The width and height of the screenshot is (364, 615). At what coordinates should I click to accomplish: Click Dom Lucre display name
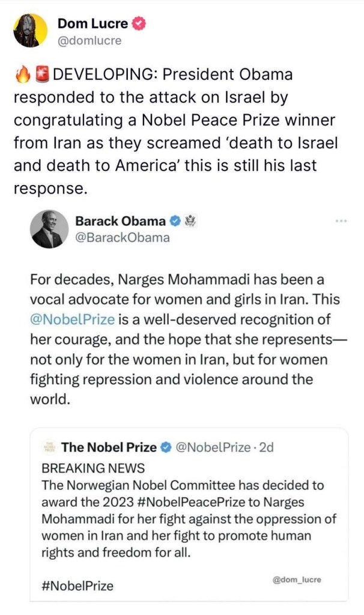point(93,23)
